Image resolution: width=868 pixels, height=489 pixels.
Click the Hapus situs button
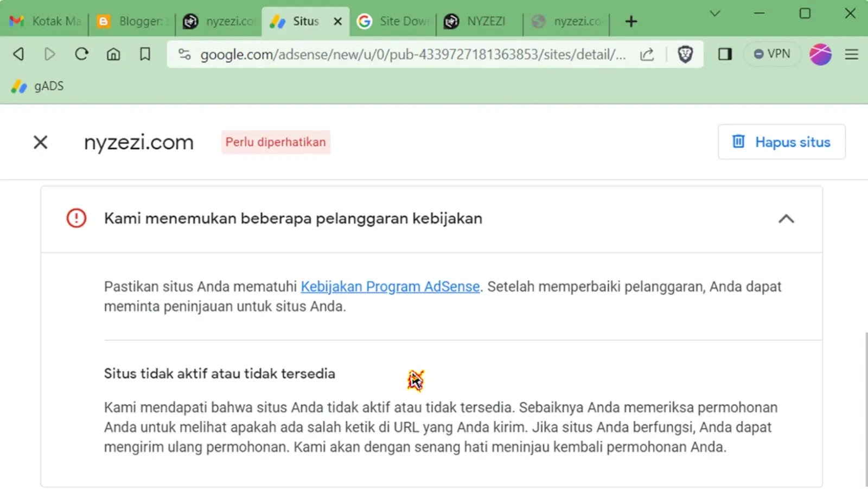(x=781, y=142)
